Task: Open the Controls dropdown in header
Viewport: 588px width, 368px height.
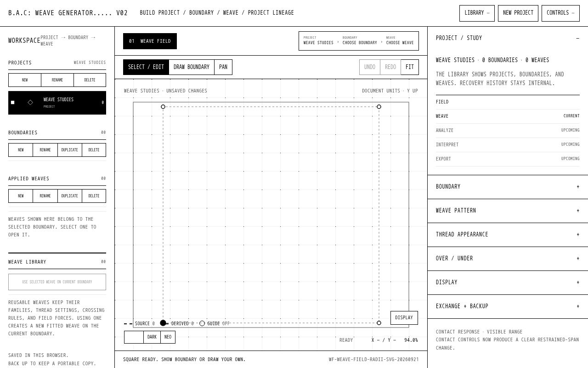Action: 560,13
